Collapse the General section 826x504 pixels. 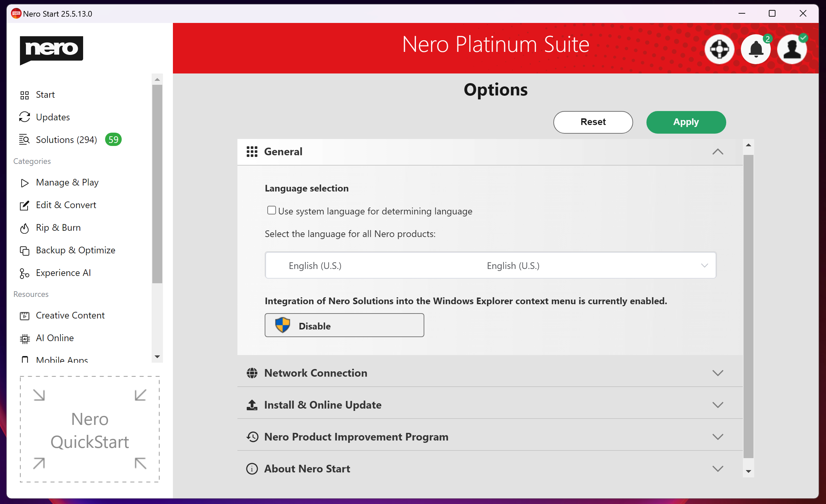717,152
